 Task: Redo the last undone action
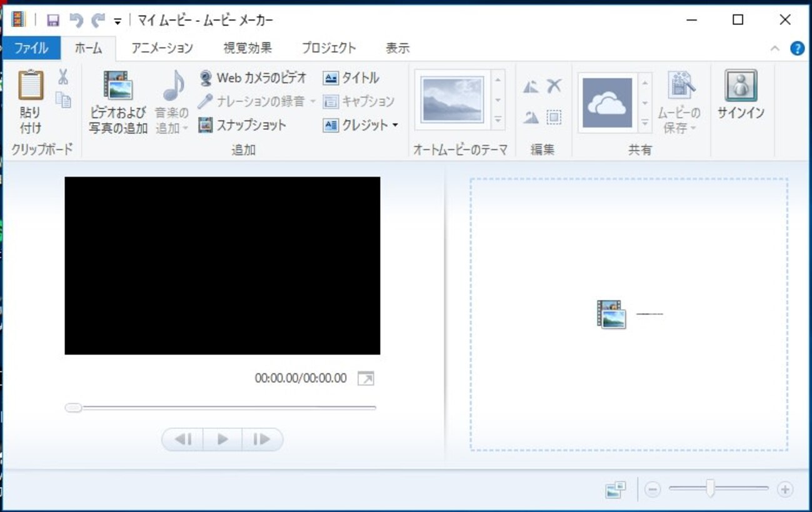98,20
